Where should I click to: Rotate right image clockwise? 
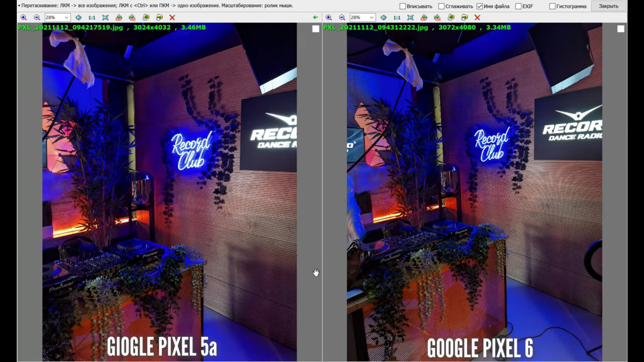pyautogui.click(x=437, y=17)
